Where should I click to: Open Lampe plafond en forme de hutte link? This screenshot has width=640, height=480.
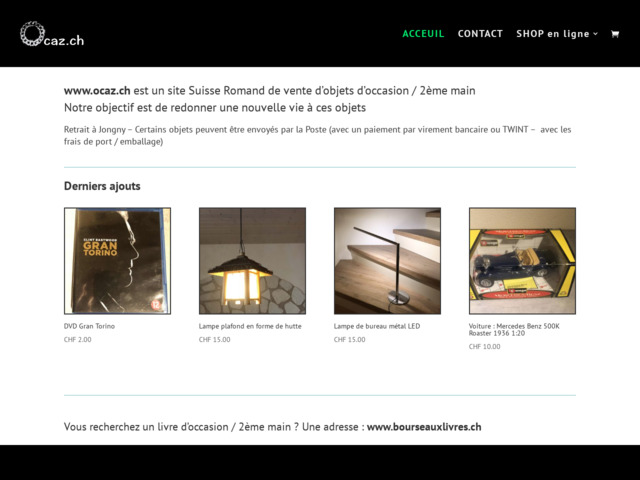click(x=250, y=326)
